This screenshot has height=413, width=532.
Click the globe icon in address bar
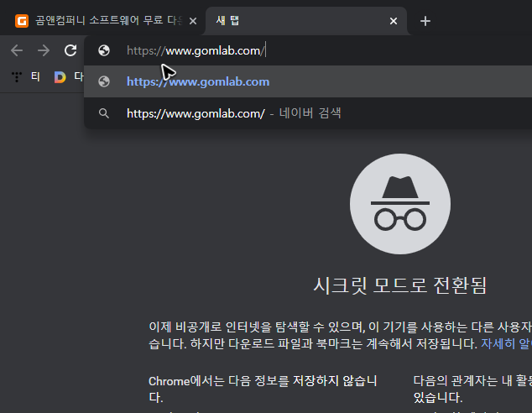pyautogui.click(x=104, y=50)
